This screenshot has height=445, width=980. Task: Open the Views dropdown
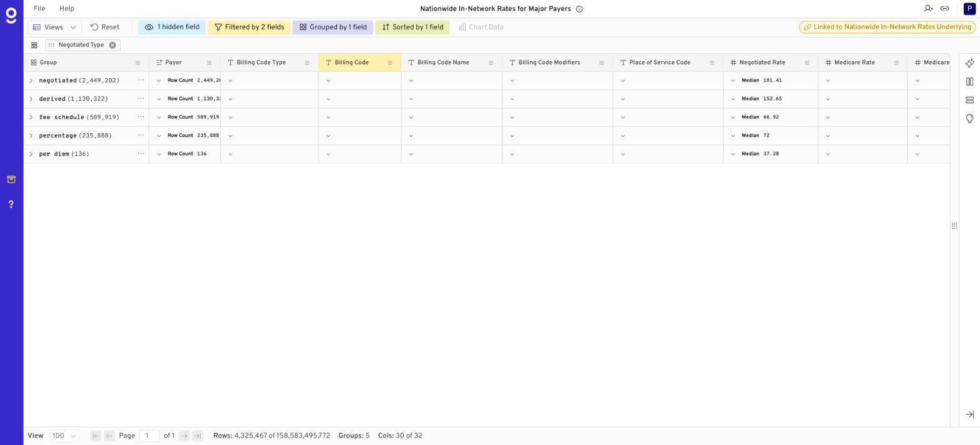tap(54, 27)
